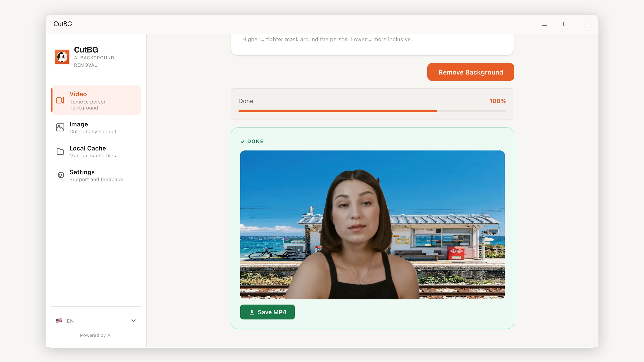644x362 pixels.
Task: Click the Remove Background button
Action: 471,72
